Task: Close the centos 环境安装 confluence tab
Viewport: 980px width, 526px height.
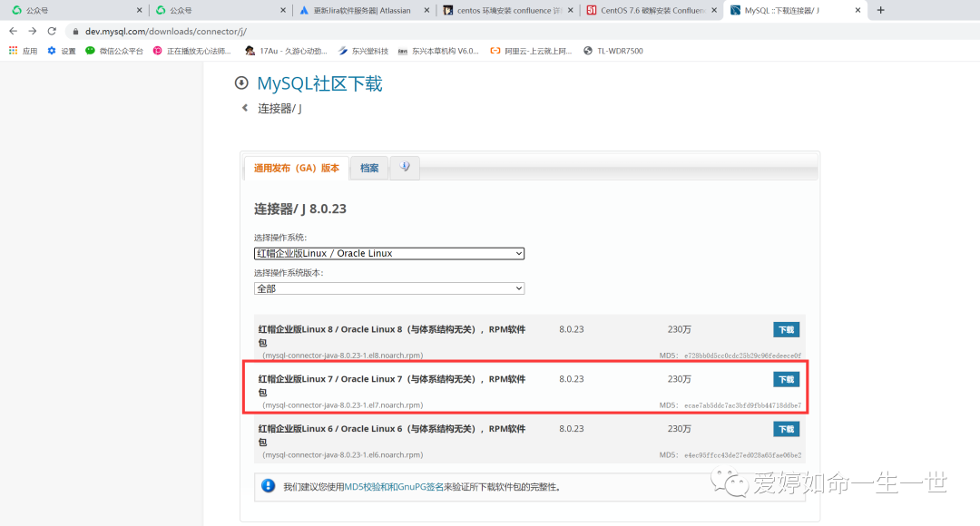Action: [x=570, y=10]
